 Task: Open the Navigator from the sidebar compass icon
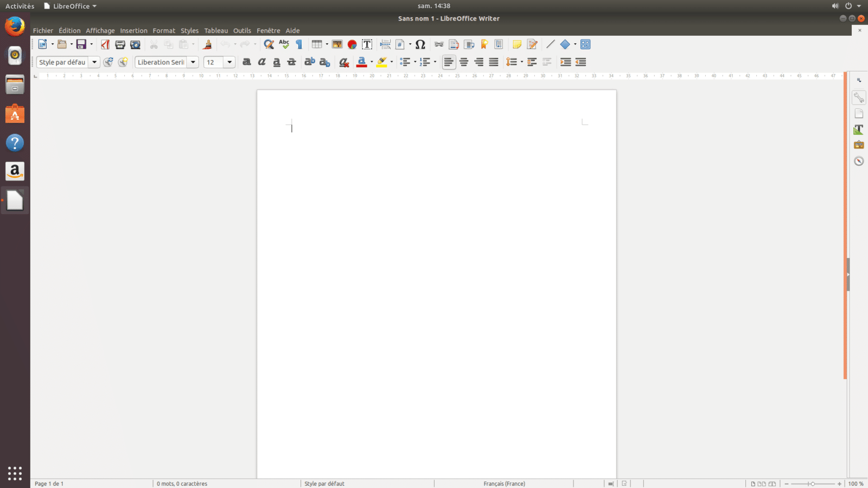click(x=859, y=161)
